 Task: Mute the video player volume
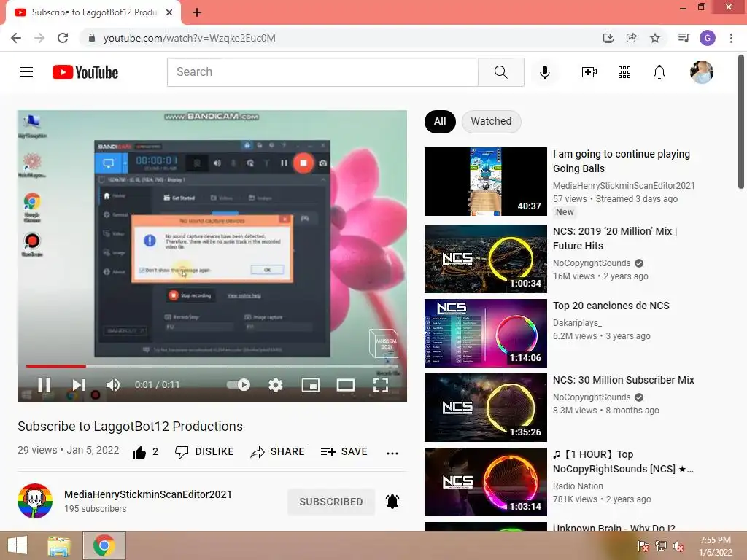click(113, 385)
